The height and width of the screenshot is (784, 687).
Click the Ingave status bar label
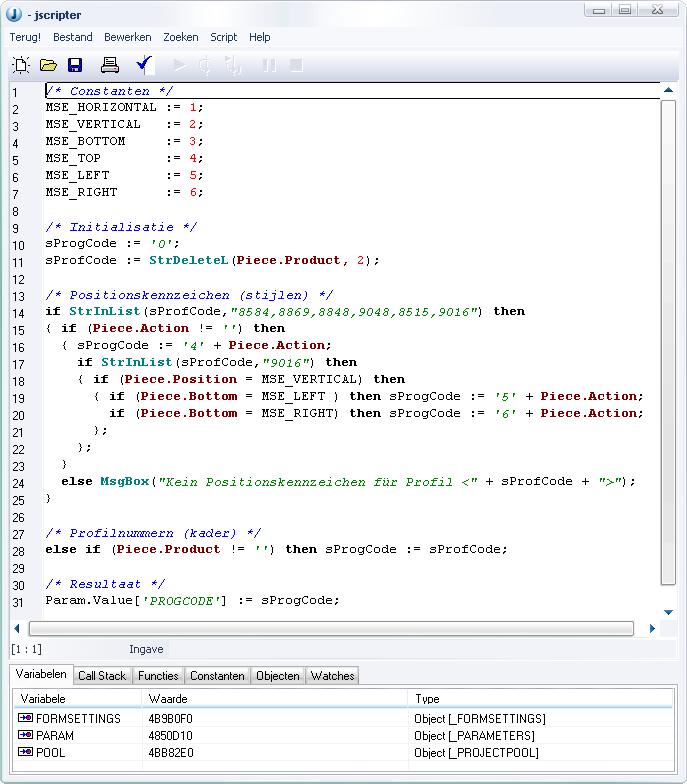coord(146,649)
